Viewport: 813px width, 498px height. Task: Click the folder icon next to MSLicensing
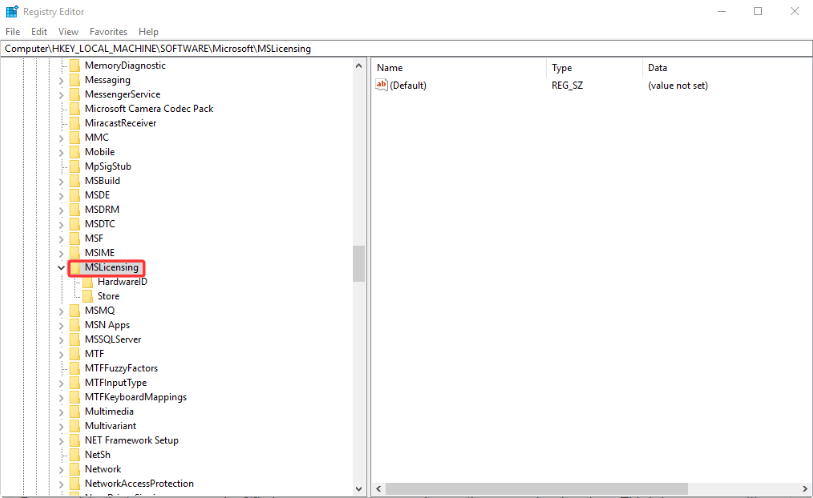click(x=75, y=268)
